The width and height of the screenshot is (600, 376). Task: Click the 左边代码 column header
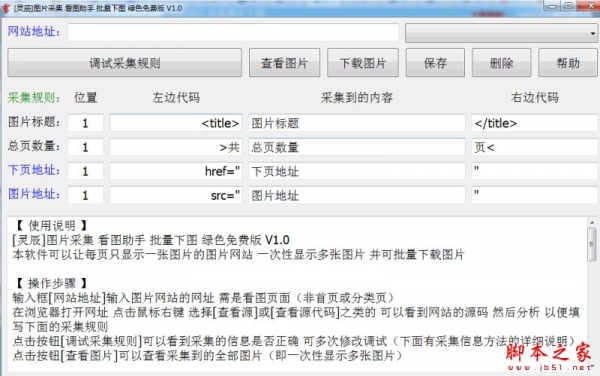(176, 98)
